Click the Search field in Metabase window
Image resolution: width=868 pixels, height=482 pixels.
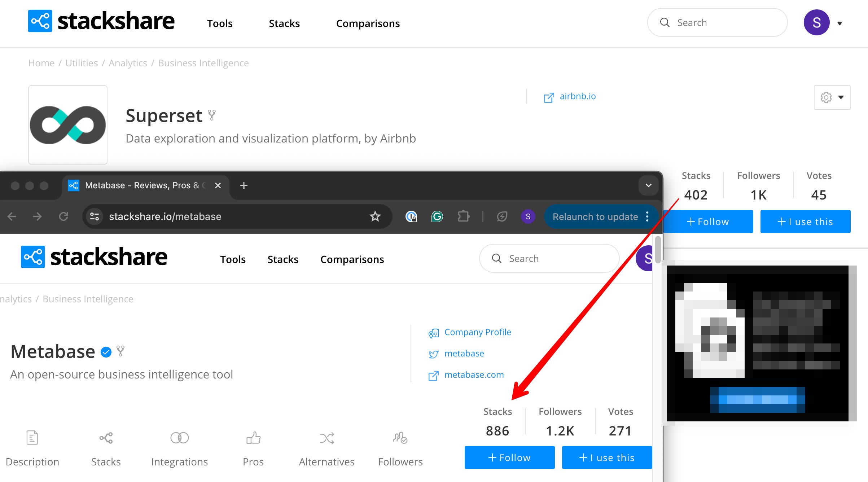(x=549, y=258)
